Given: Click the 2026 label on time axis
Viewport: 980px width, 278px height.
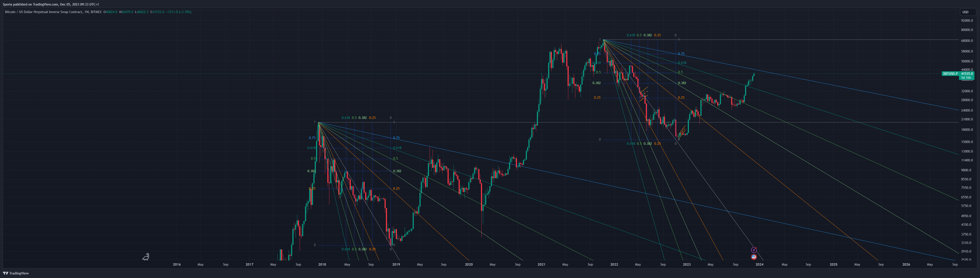Looking at the screenshot, I should pyautogui.click(x=906, y=264).
